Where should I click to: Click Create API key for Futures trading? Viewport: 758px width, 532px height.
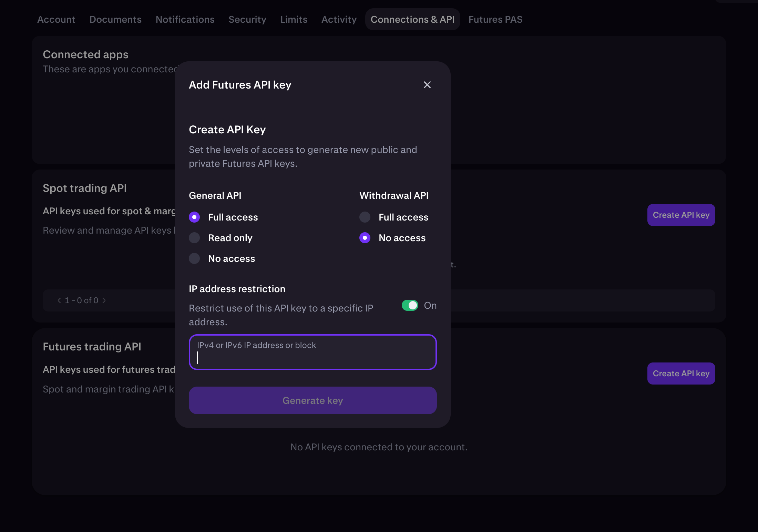point(681,374)
